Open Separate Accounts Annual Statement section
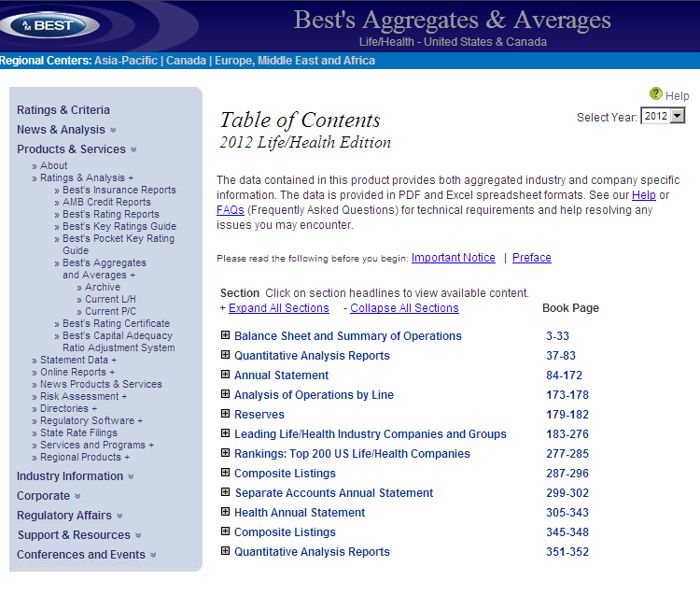700x595 pixels. point(334,493)
